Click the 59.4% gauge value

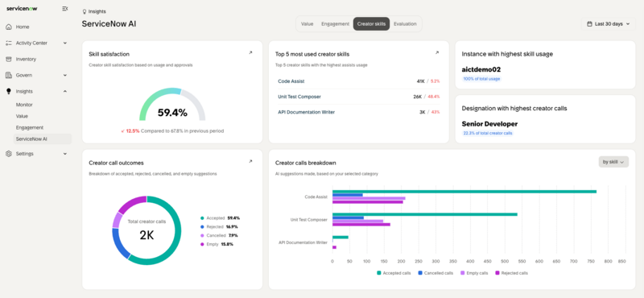[172, 113]
